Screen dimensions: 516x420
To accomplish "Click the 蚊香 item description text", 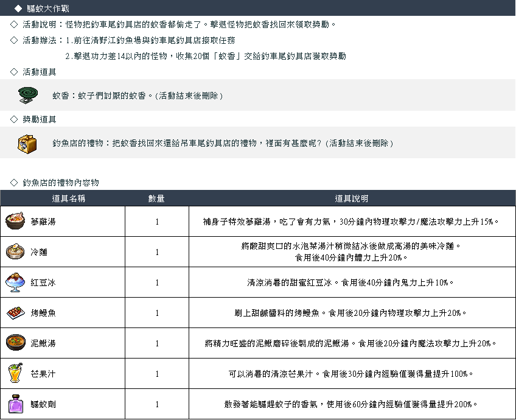I will click(138, 96).
